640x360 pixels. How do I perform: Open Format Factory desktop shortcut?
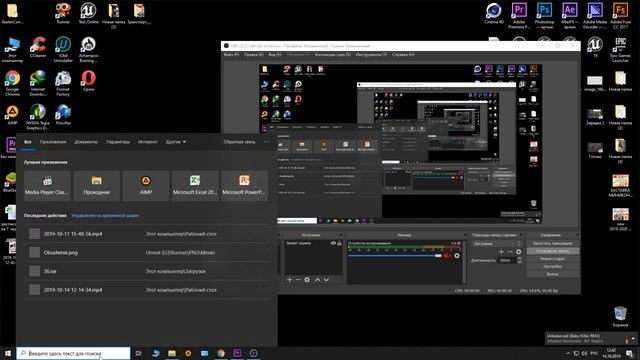click(x=63, y=83)
